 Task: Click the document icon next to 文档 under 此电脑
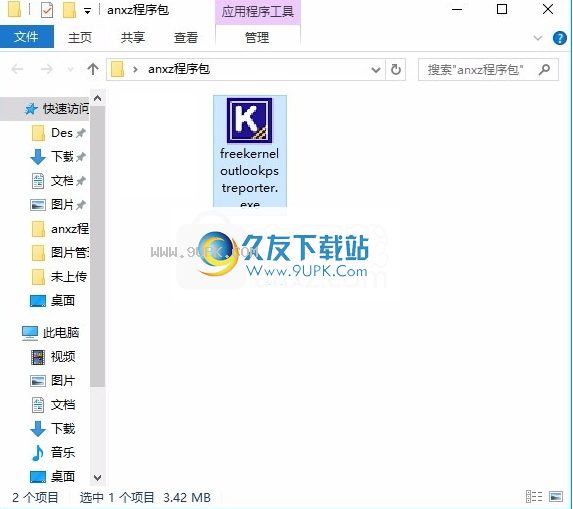[38, 405]
